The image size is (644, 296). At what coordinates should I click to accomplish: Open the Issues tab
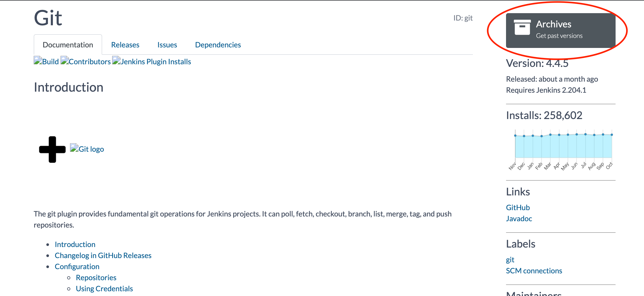pyautogui.click(x=167, y=45)
